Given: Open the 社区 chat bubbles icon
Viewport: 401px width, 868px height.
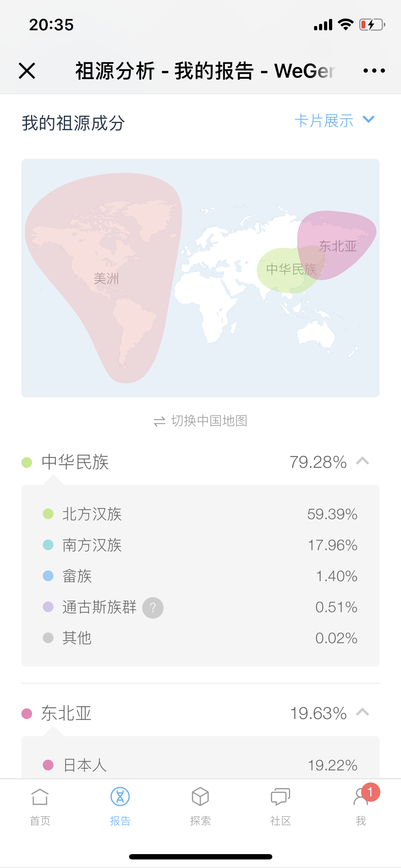Looking at the screenshot, I should 281,796.
